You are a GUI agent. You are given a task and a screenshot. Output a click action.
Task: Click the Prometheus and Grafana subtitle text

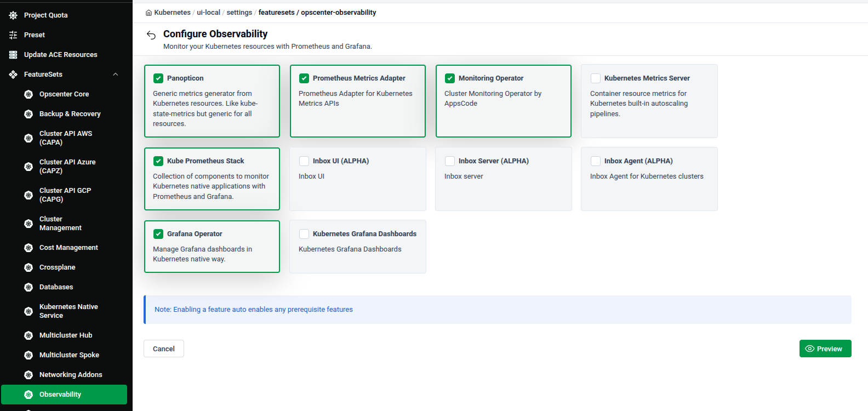[267, 47]
